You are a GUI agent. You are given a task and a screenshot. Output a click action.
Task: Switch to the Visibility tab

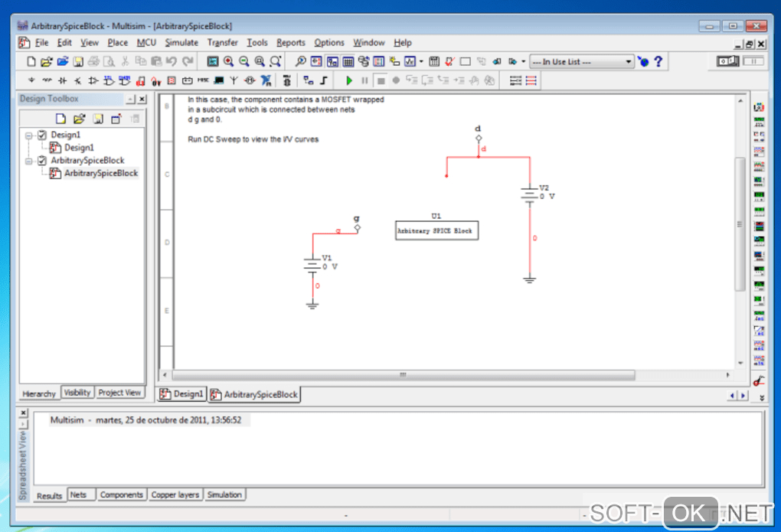coord(77,393)
